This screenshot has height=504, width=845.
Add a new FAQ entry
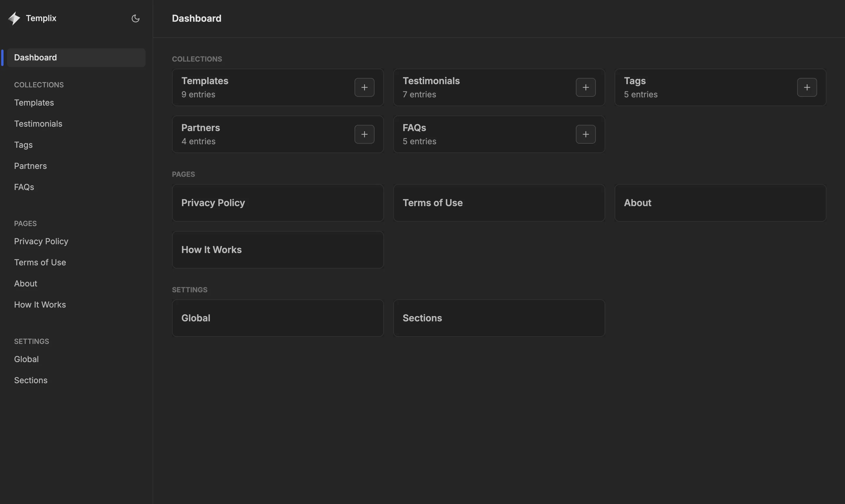pos(585,134)
